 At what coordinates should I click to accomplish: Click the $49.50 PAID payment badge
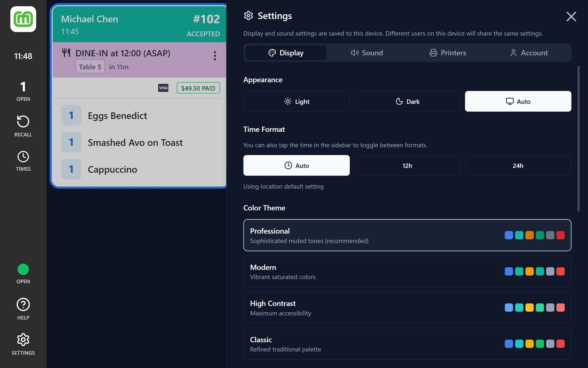198,88
